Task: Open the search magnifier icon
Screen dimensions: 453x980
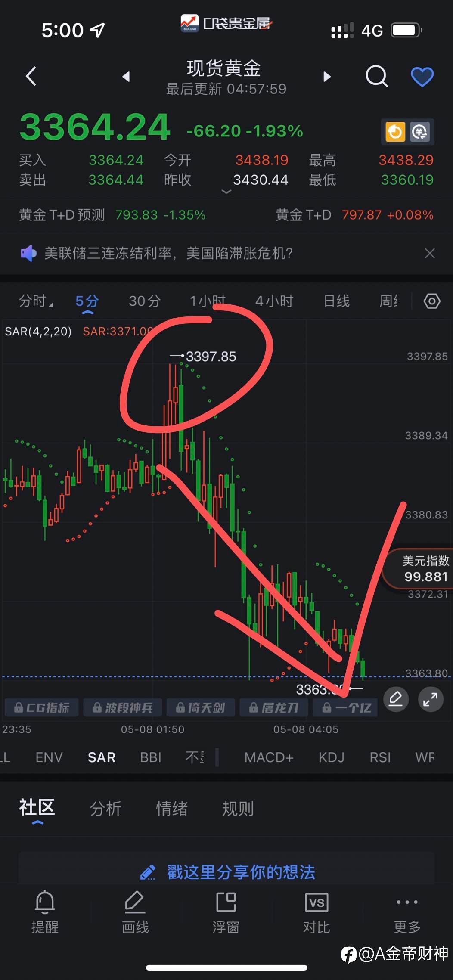Action: pyautogui.click(x=377, y=77)
